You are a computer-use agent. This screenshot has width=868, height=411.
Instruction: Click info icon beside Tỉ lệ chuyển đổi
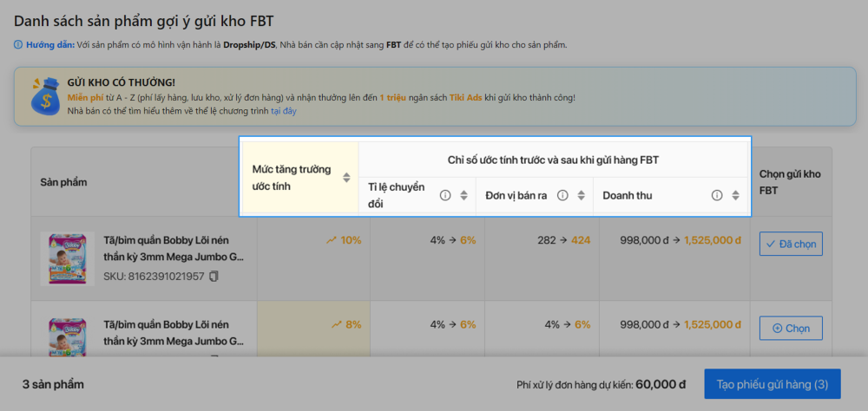click(x=445, y=195)
